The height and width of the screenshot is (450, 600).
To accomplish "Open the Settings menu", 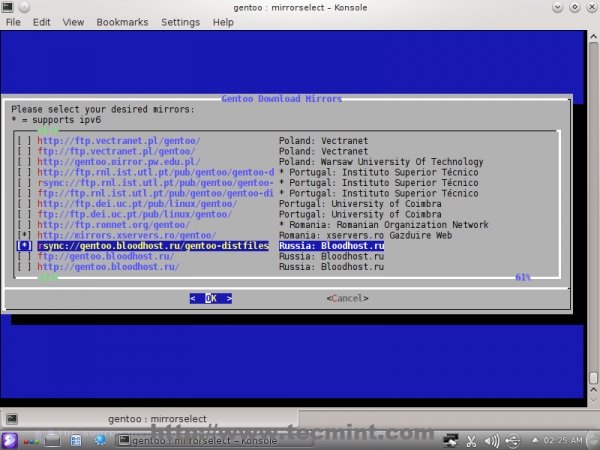I will coord(180,22).
